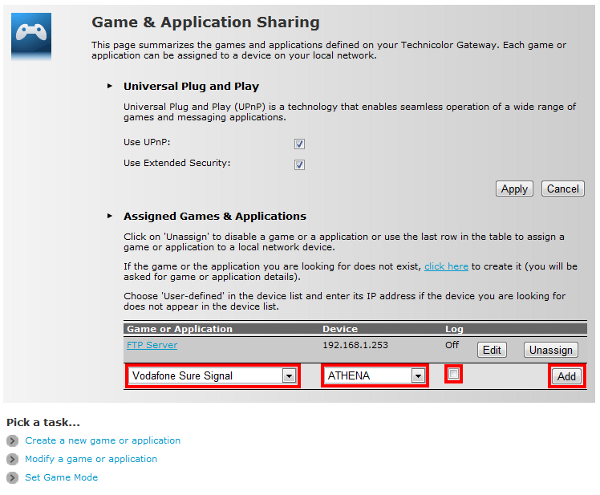This screenshot has height=495, width=600.
Task: Enable the Log checkbox in the new row
Action: [x=454, y=374]
